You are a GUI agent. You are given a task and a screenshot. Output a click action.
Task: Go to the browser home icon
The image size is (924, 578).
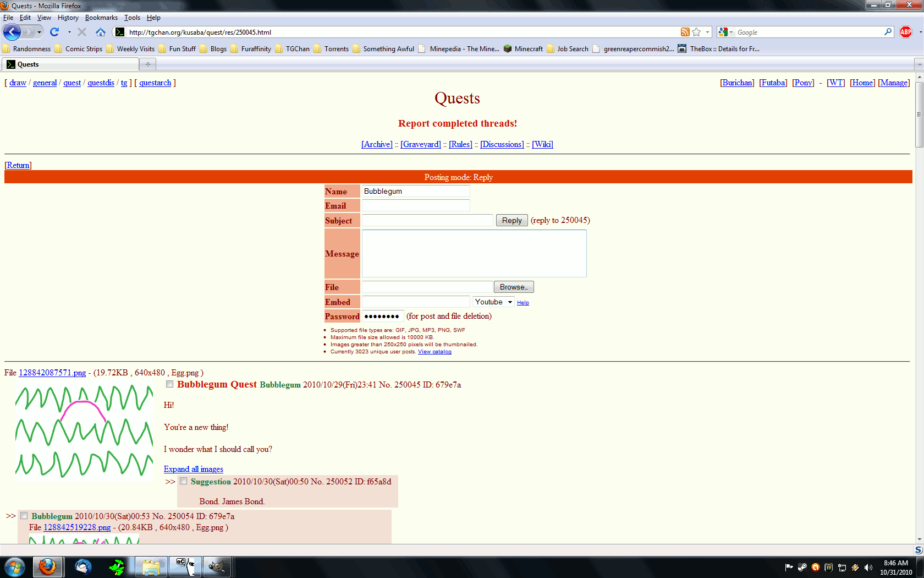[100, 32]
